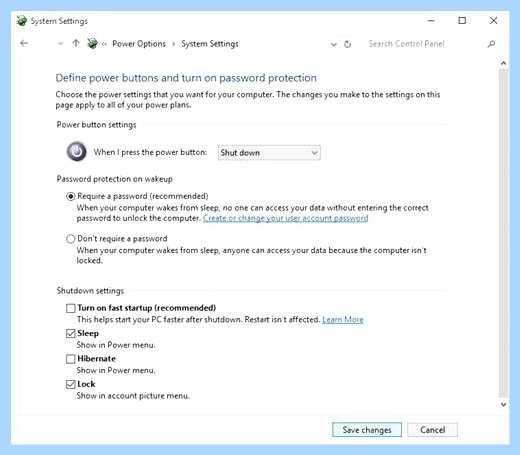520x455 pixels.
Task: Click the power button icon
Action: (x=76, y=152)
